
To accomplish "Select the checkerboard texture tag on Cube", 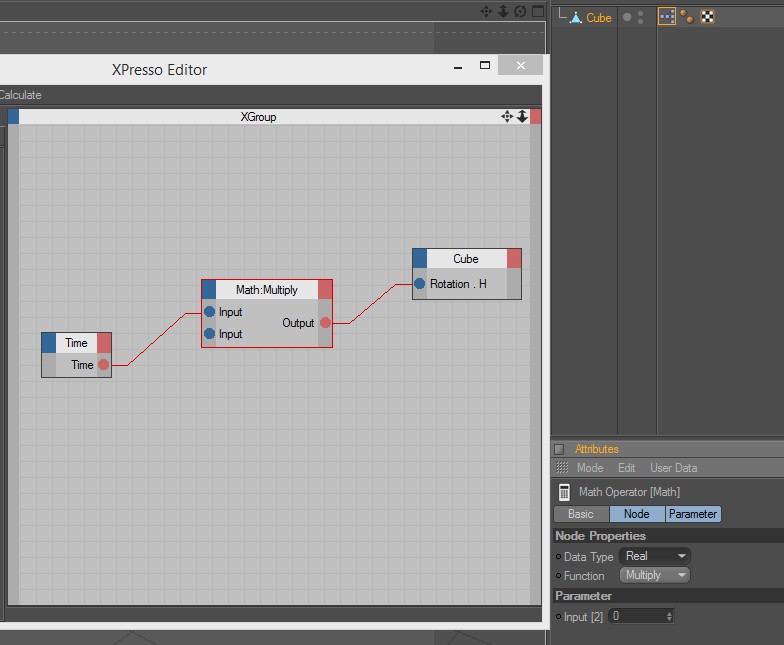I will [x=708, y=17].
